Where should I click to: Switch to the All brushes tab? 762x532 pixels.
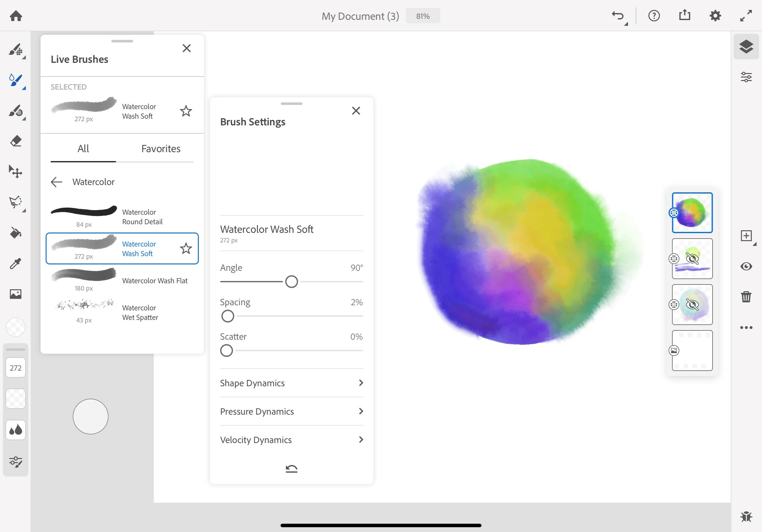click(83, 148)
